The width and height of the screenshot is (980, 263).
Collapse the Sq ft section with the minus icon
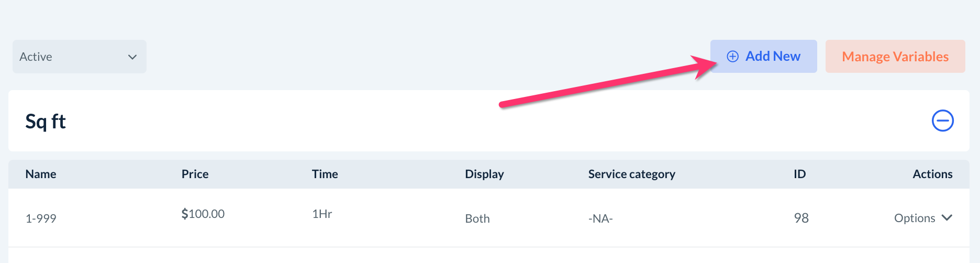tap(942, 121)
